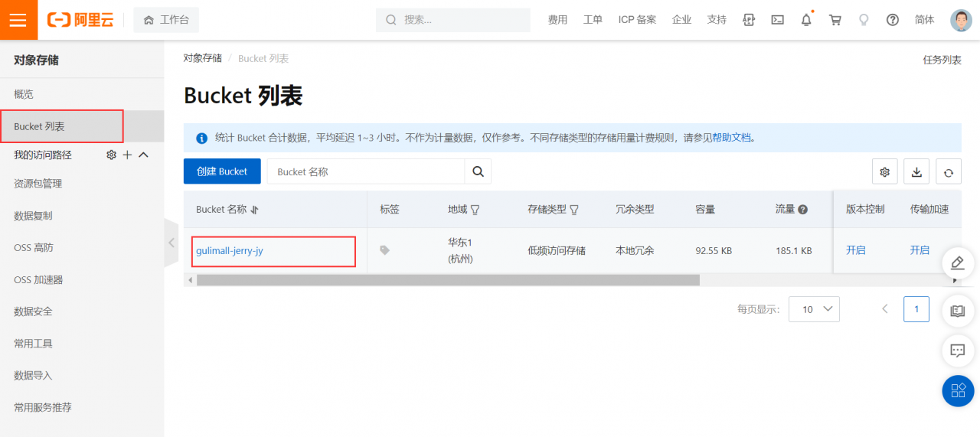Sort by the Bucket 名称 column
The width and height of the screenshot is (980, 437).
pos(255,210)
